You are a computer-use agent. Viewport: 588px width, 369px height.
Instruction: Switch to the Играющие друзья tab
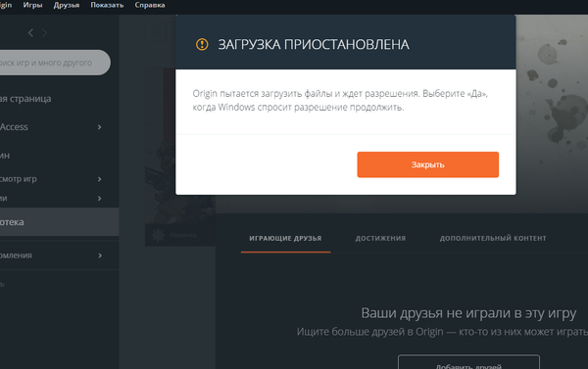(285, 238)
